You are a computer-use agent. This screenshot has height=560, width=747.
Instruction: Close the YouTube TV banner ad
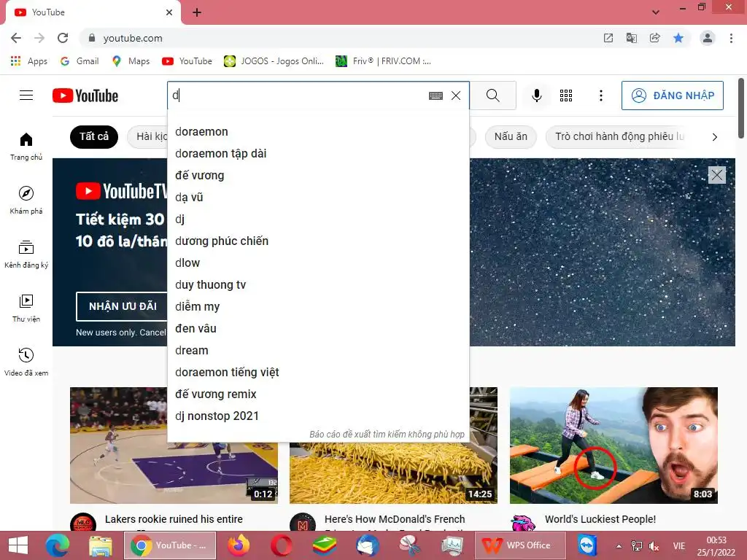tap(716, 175)
